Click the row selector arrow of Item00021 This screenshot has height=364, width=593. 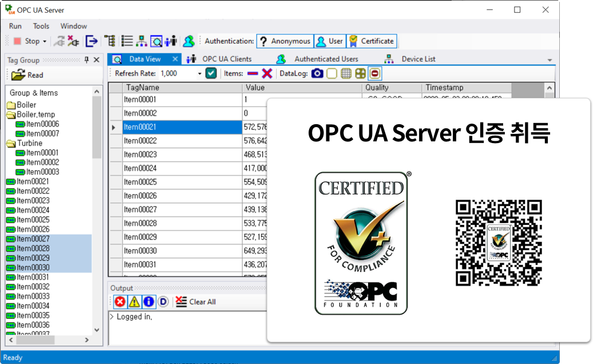pos(114,128)
